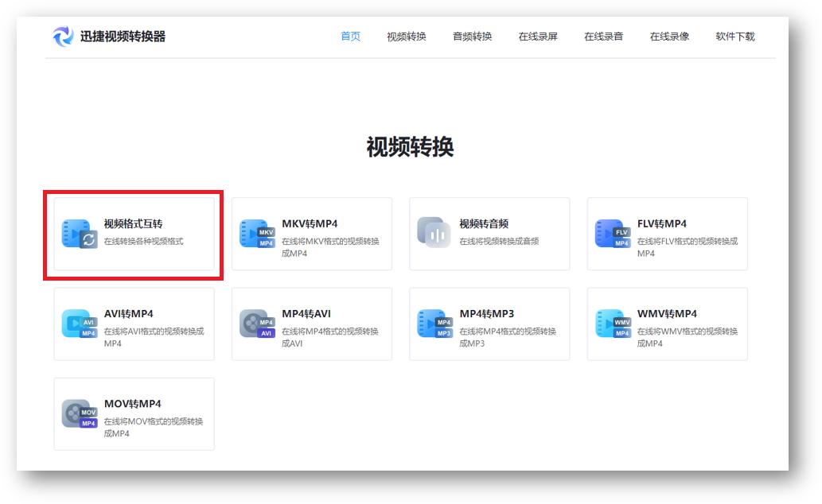822x504 pixels.
Task: Open the MOV转MP4 converter card
Action: (134, 413)
